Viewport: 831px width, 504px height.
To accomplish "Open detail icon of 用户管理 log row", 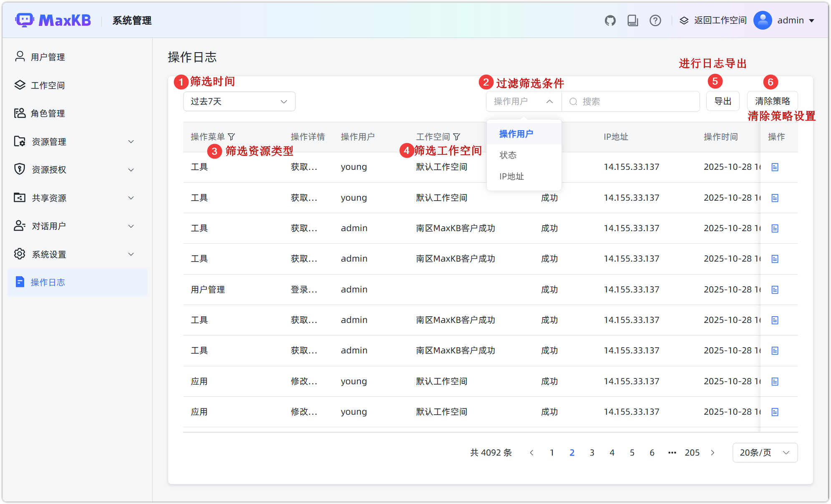I will click(x=775, y=290).
